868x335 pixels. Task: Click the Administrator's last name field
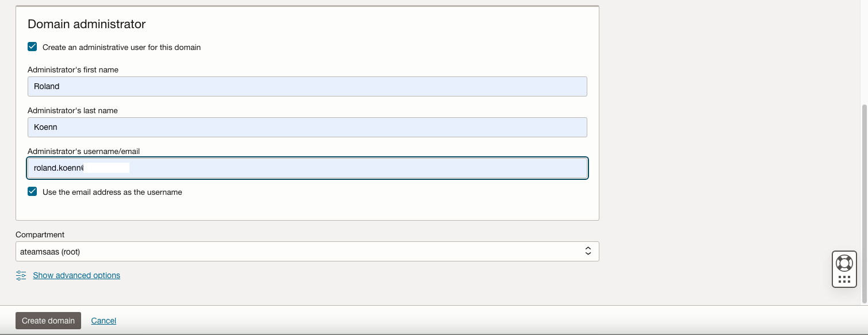308,127
